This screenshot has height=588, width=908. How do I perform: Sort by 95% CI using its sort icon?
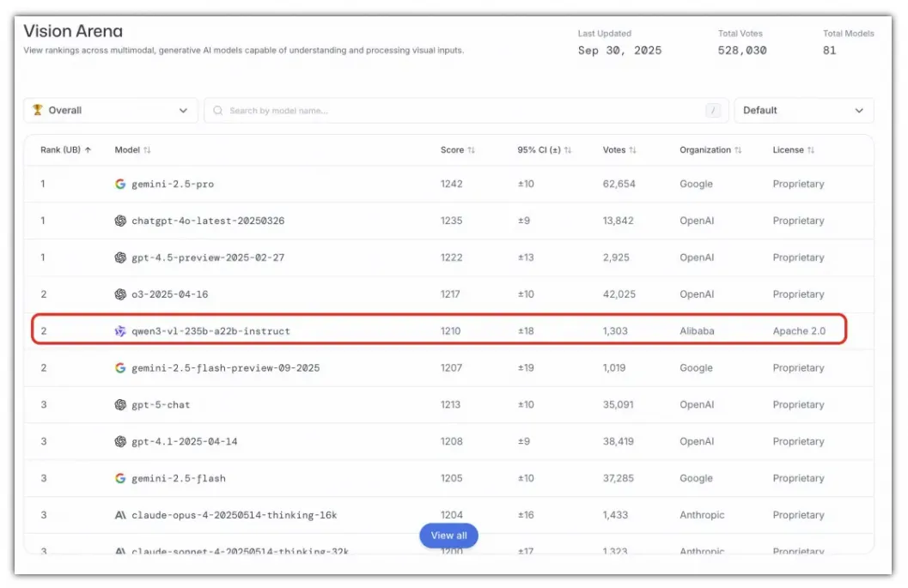pyautogui.click(x=568, y=150)
